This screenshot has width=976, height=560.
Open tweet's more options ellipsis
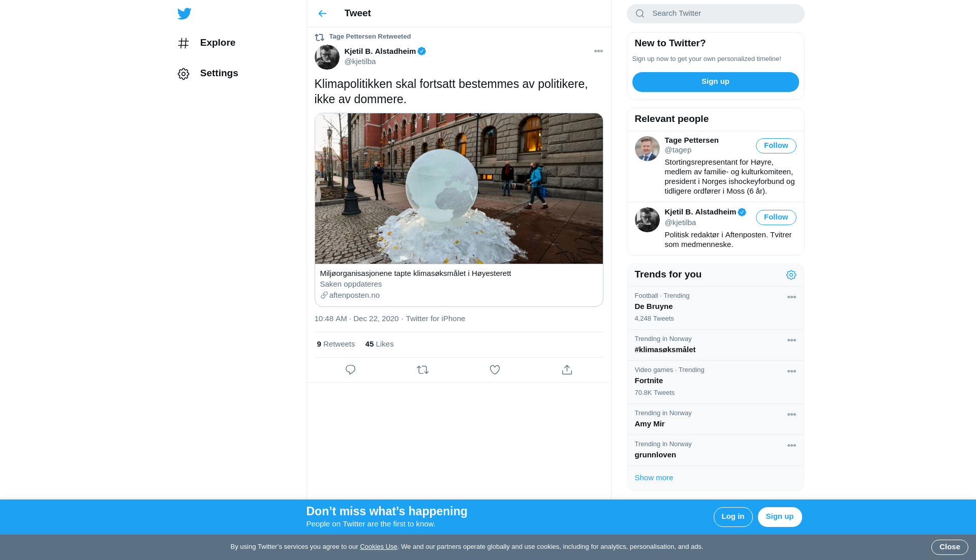point(598,51)
